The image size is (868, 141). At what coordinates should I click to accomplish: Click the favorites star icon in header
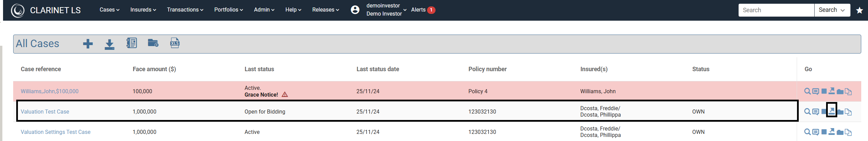point(860,11)
